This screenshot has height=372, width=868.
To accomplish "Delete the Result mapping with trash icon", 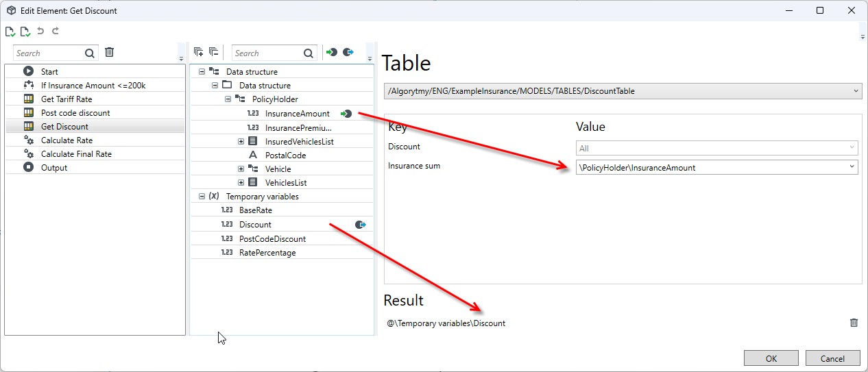I will [x=854, y=323].
